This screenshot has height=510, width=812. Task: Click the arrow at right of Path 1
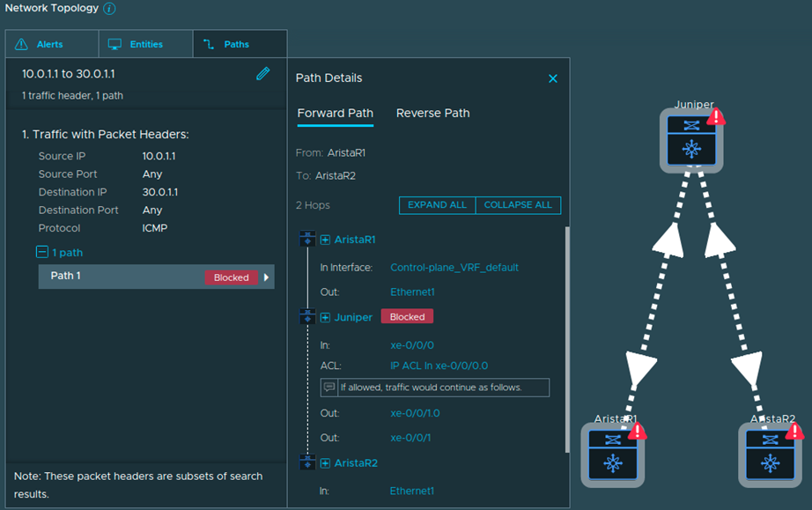266,277
